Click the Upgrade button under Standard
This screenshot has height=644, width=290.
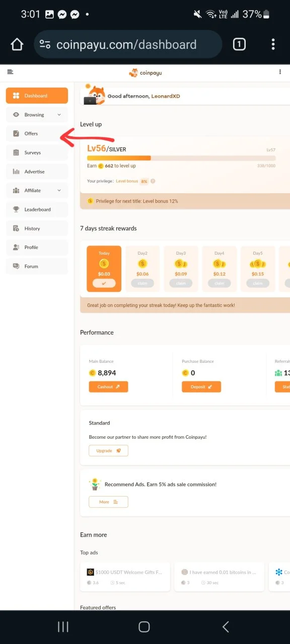tap(108, 451)
